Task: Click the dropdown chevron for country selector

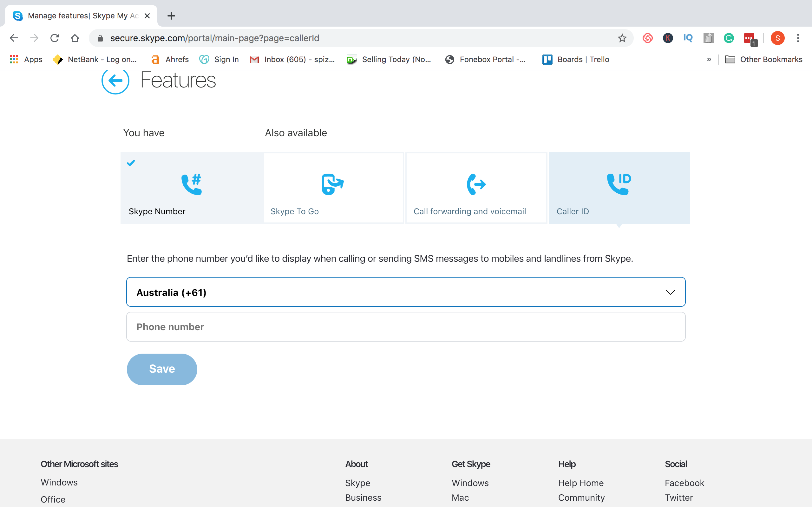Action: (x=671, y=292)
